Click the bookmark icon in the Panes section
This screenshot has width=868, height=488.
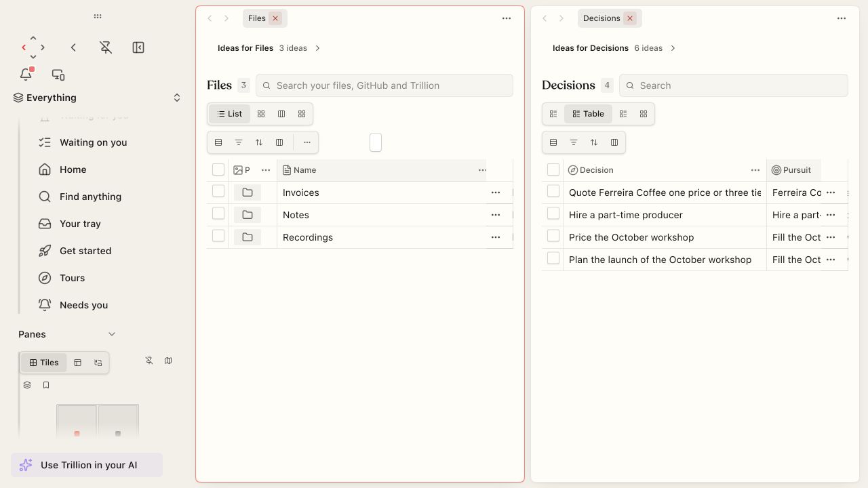point(46,385)
